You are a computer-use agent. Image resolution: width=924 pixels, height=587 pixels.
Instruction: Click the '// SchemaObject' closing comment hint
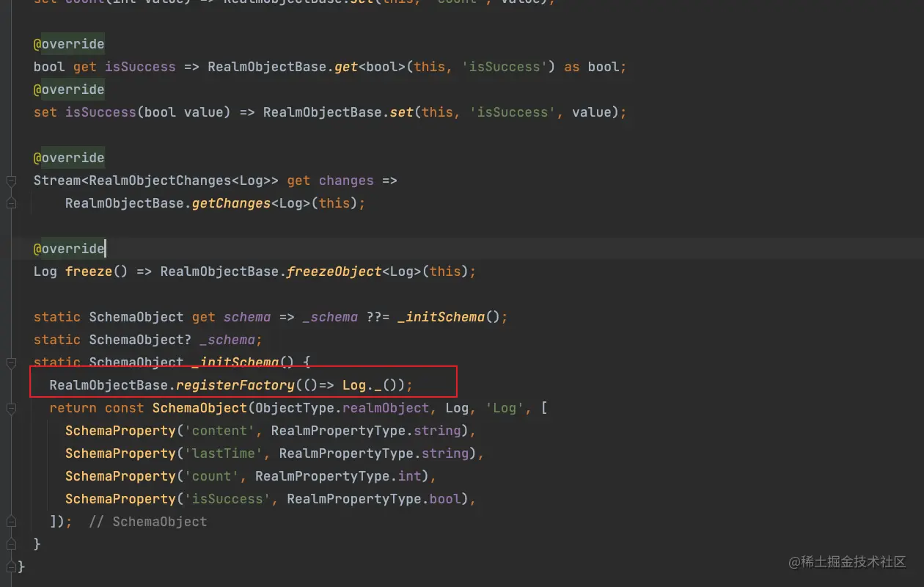coord(148,522)
